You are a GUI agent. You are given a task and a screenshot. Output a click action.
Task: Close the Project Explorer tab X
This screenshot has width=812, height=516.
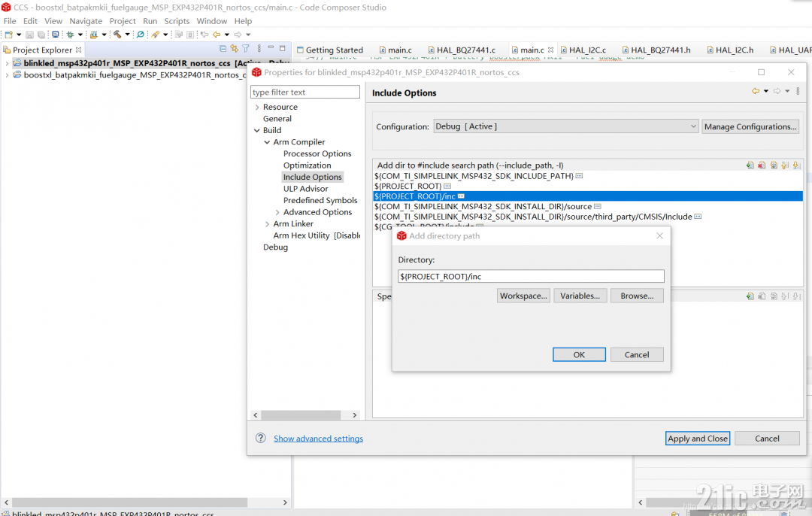[79, 50]
